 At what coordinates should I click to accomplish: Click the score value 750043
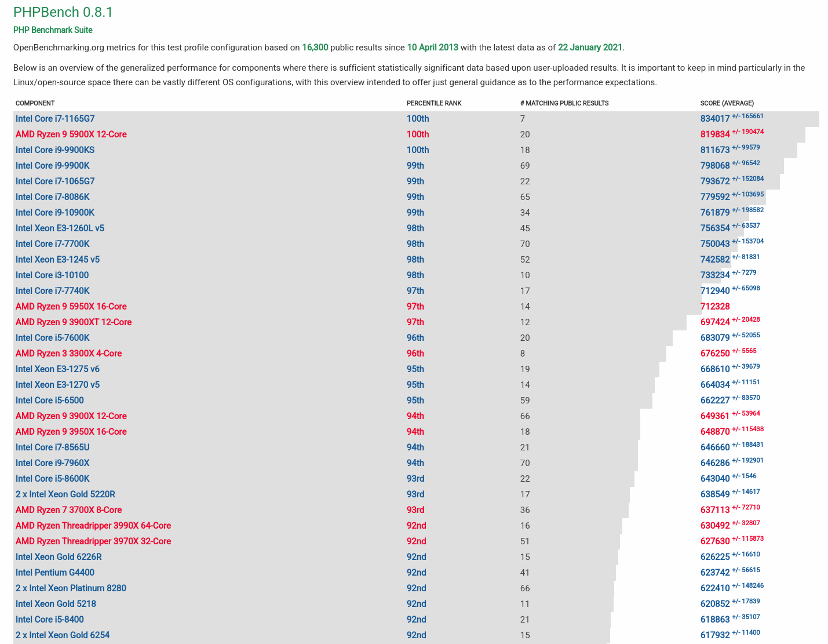[715, 244]
